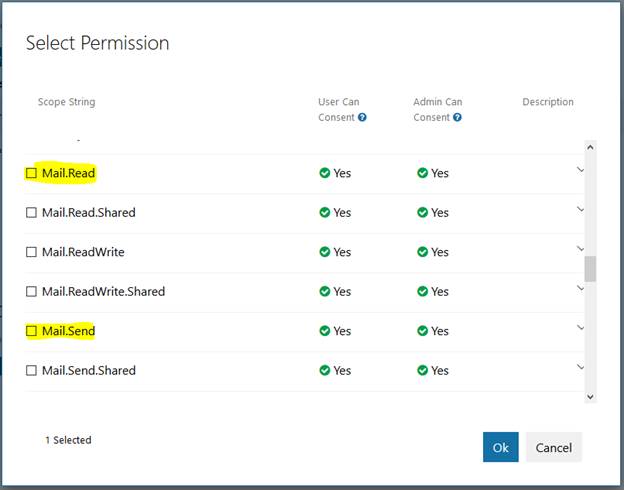Expand the Mail.Read description chevron
This screenshot has height=490, width=624.
(581, 170)
